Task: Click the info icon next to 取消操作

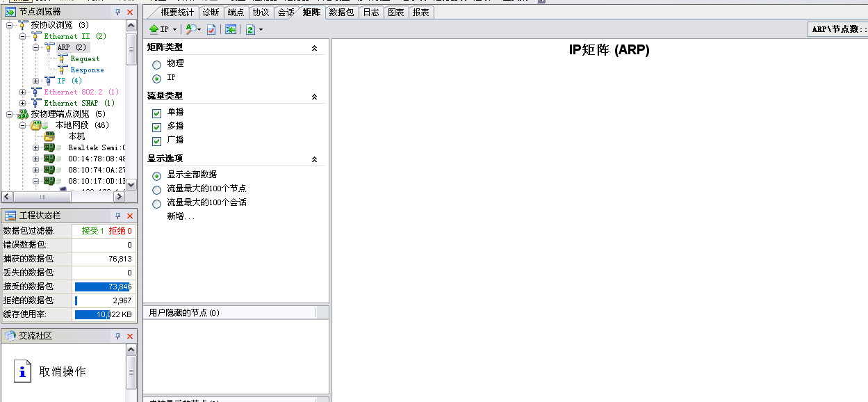Action: 22,371
